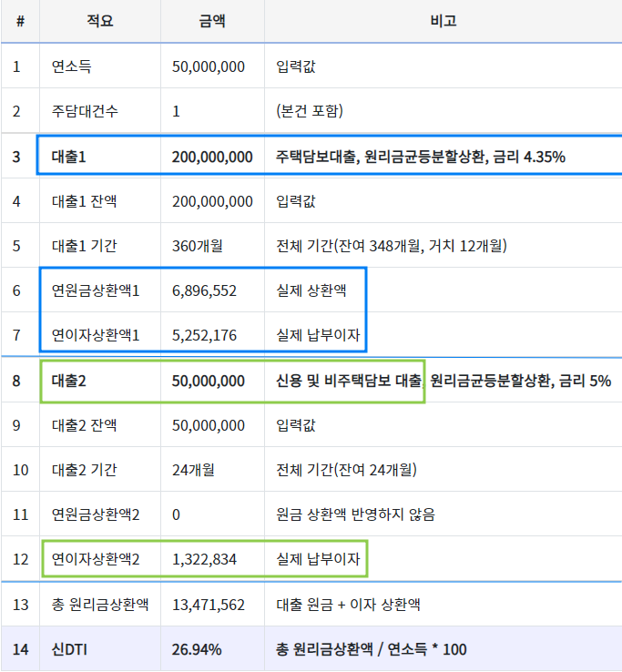The width and height of the screenshot is (622, 672).
Task: Click the 360개월 value
Action: pos(198,246)
